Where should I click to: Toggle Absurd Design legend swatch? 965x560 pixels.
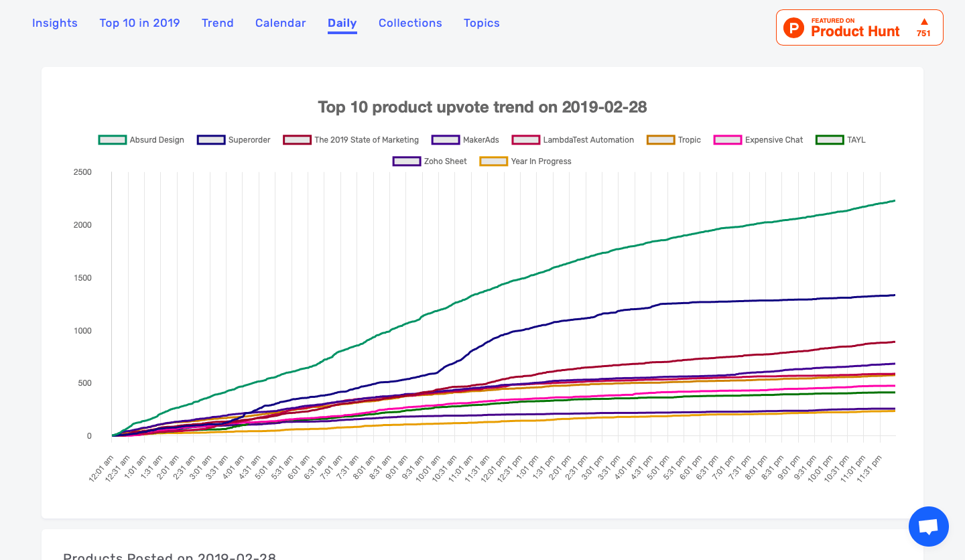112,140
